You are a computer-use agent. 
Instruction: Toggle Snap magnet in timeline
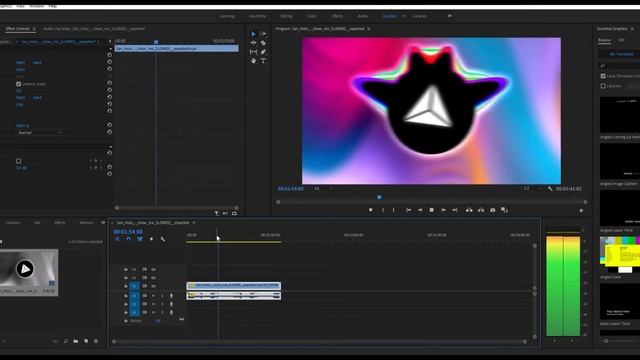[x=129, y=239]
